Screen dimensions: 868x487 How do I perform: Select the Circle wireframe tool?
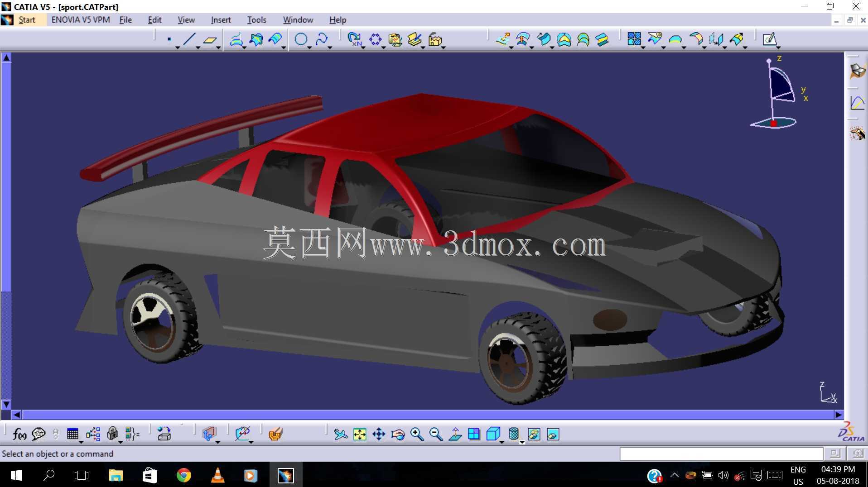point(301,39)
